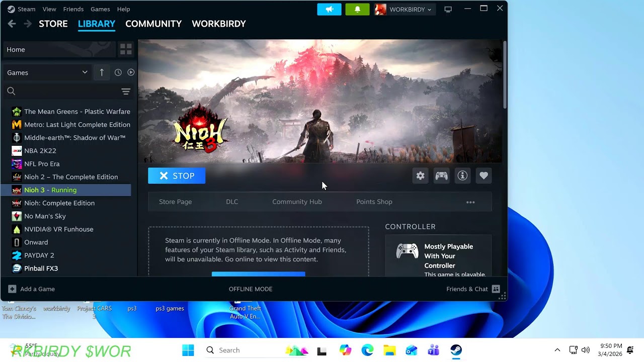
Task: Click the taskbar volume speaker icon
Action: (585, 350)
